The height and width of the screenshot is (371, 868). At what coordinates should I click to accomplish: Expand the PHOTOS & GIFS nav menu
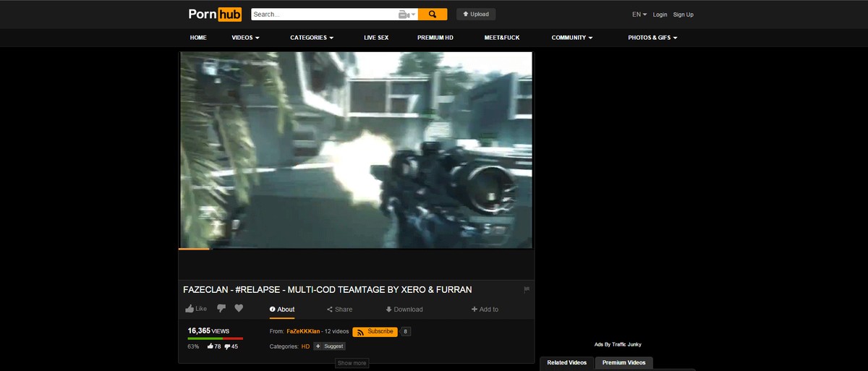click(x=652, y=38)
